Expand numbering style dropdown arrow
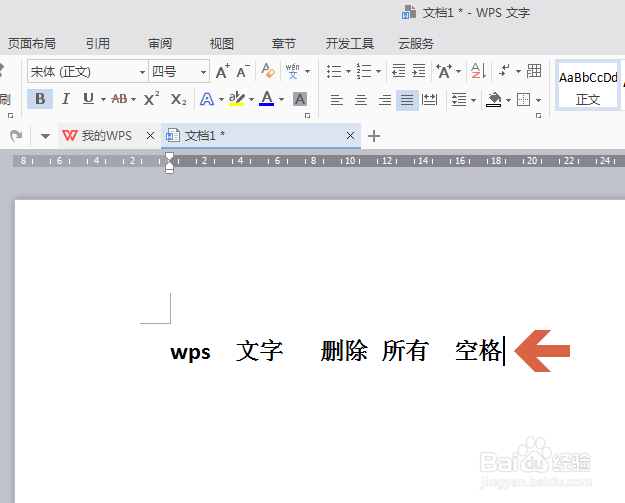This screenshot has width=625, height=503. pos(378,72)
